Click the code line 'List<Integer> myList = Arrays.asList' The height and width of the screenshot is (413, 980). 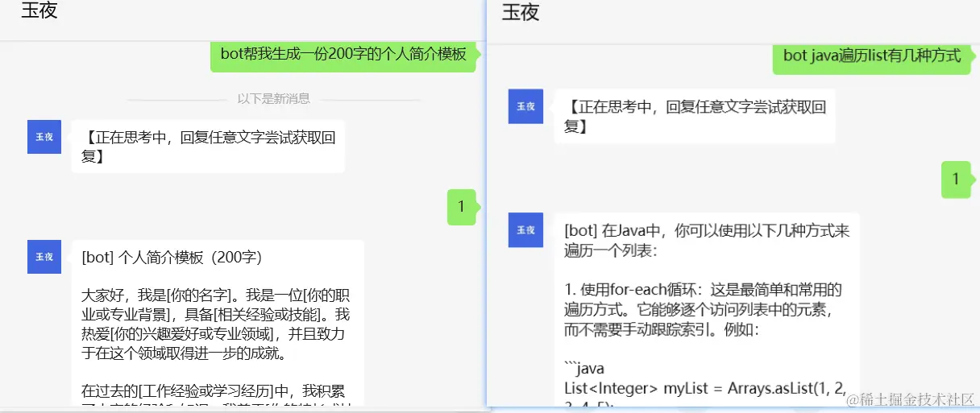point(704,389)
